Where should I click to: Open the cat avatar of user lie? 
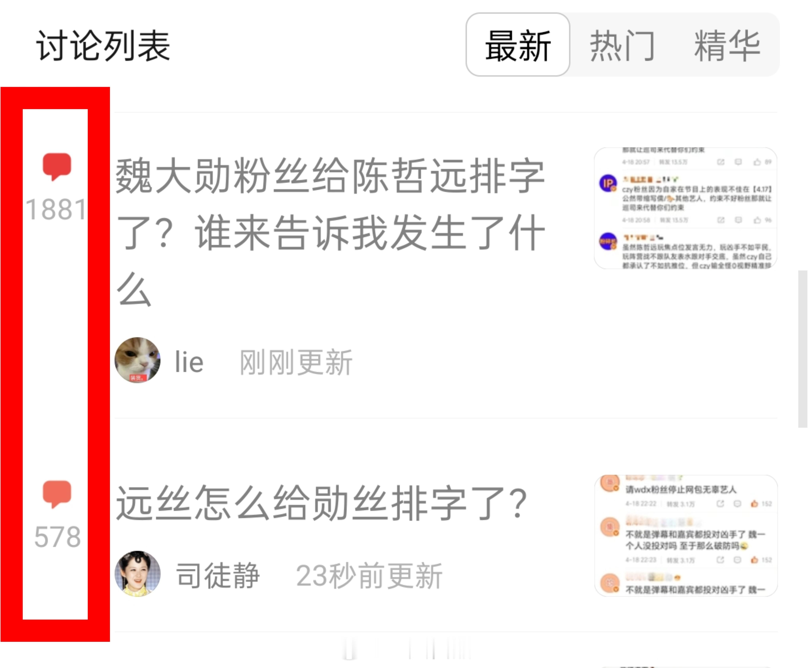[137, 360]
